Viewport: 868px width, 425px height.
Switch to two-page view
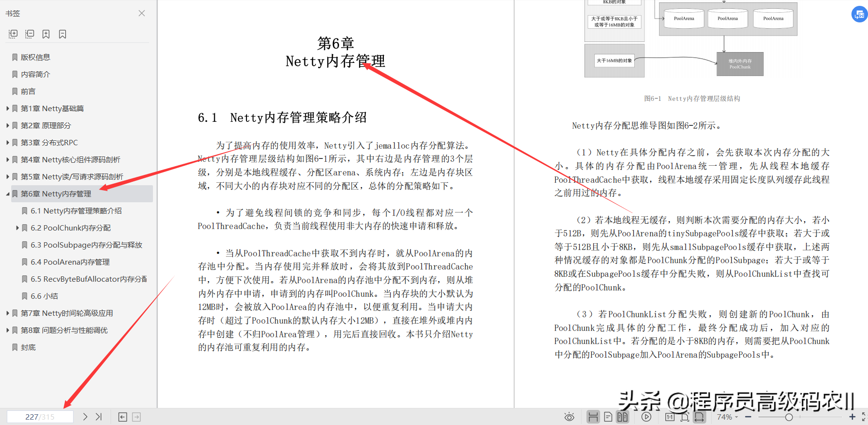click(x=623, y=417)
